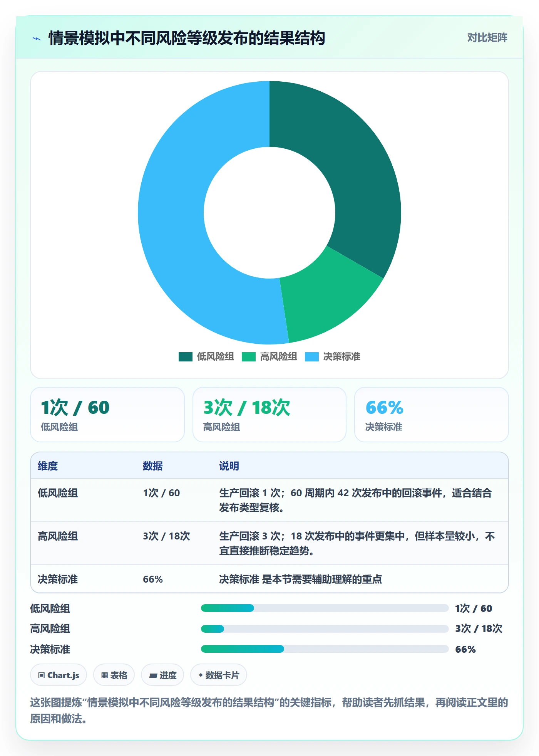Click the description starting 生产回滚 3 次

click(x=357, y=543)
